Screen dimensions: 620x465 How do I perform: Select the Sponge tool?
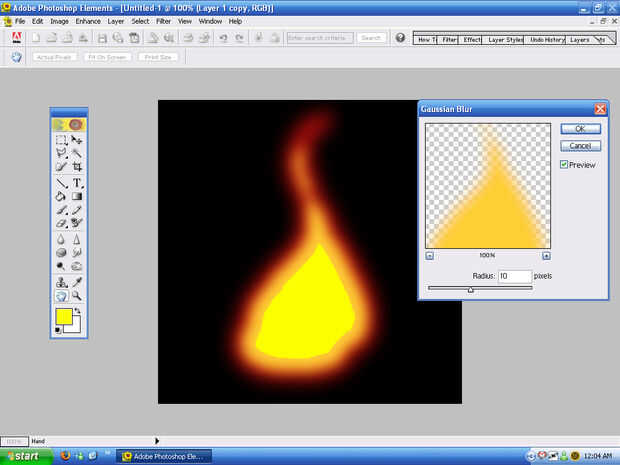(61, 252)
